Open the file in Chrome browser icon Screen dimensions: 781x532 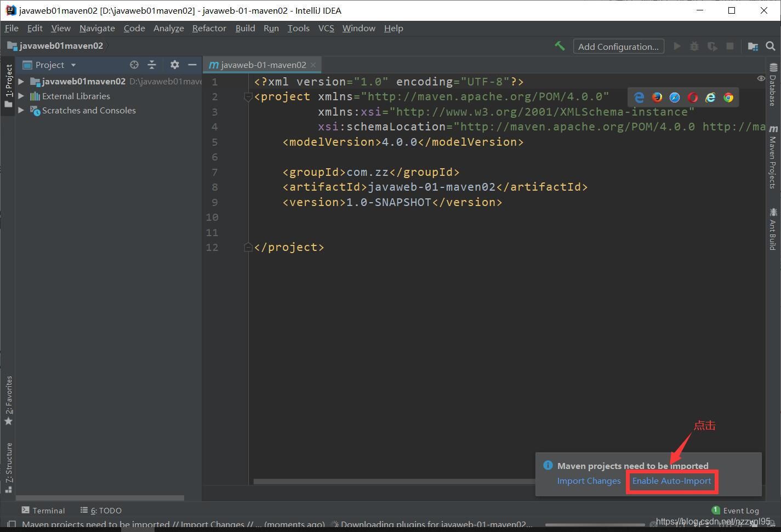click(728, 98)
